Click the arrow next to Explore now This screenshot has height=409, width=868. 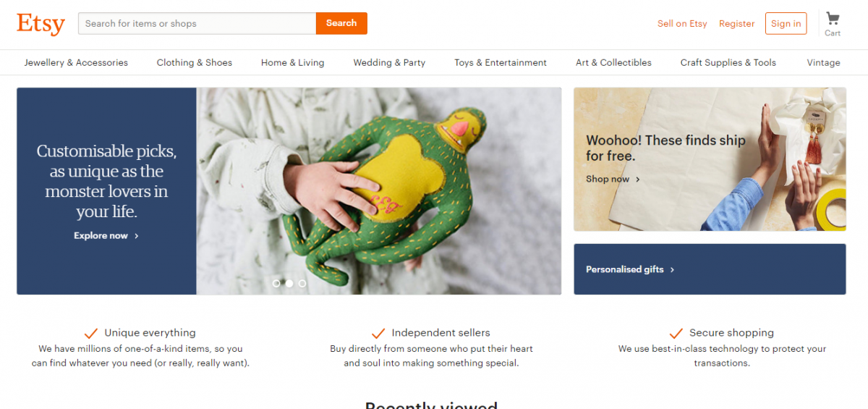tap(137, 236)
